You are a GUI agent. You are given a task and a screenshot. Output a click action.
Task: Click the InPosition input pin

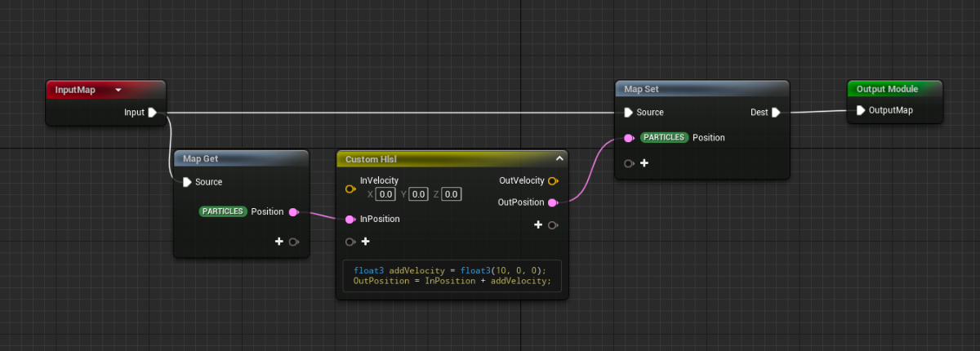[x=350, y=219]
